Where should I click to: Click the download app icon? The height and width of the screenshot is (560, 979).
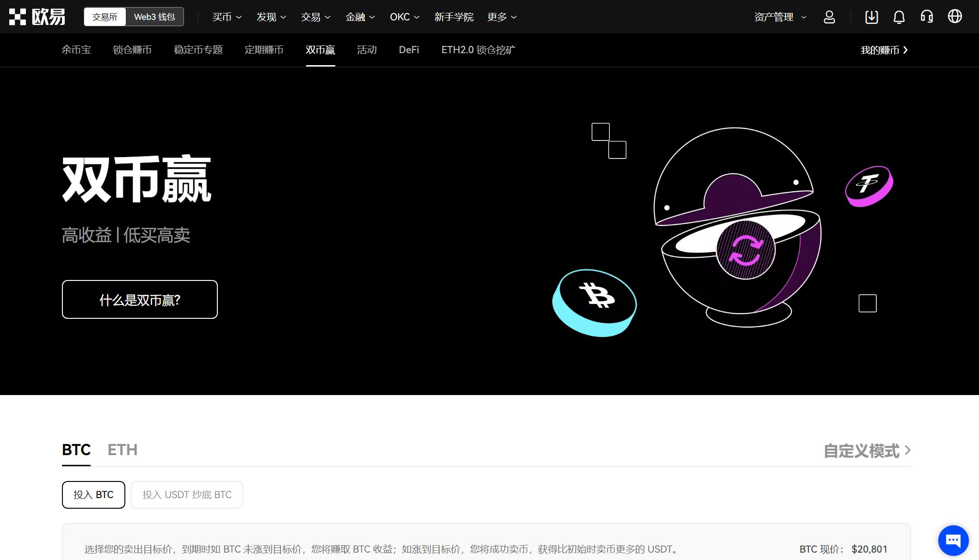[x=871, y=17]
